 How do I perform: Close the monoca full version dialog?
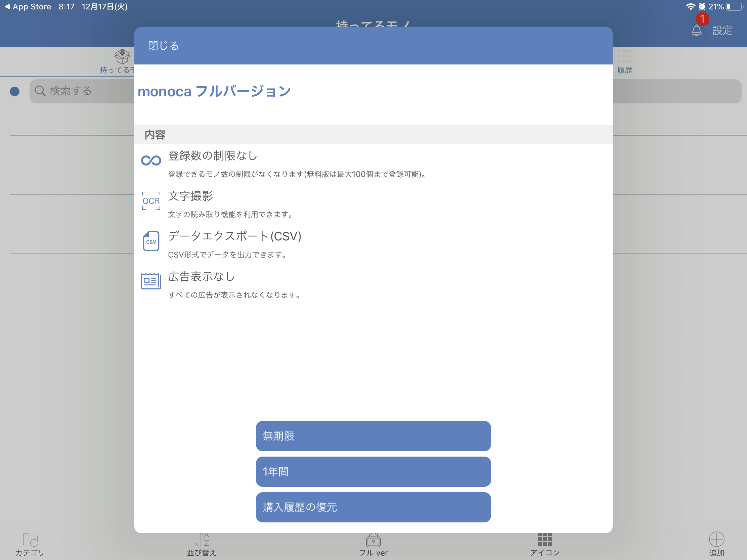pos(164,46)
